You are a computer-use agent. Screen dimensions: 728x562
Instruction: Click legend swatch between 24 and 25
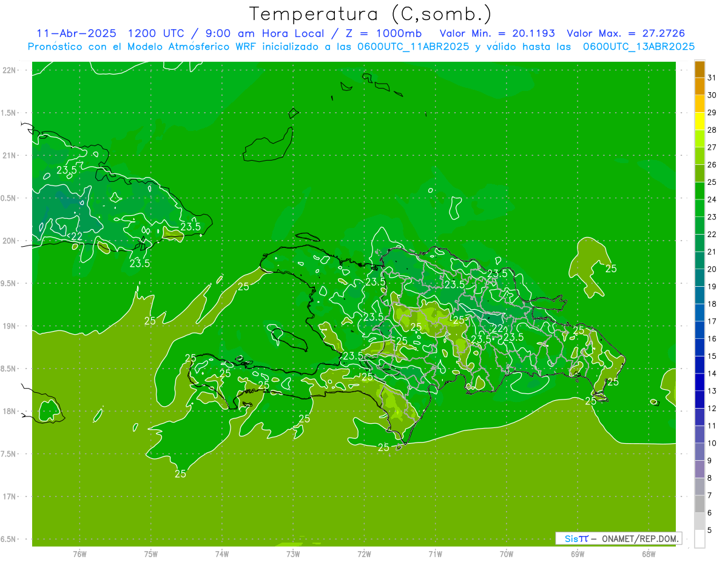tap(699, 191)
